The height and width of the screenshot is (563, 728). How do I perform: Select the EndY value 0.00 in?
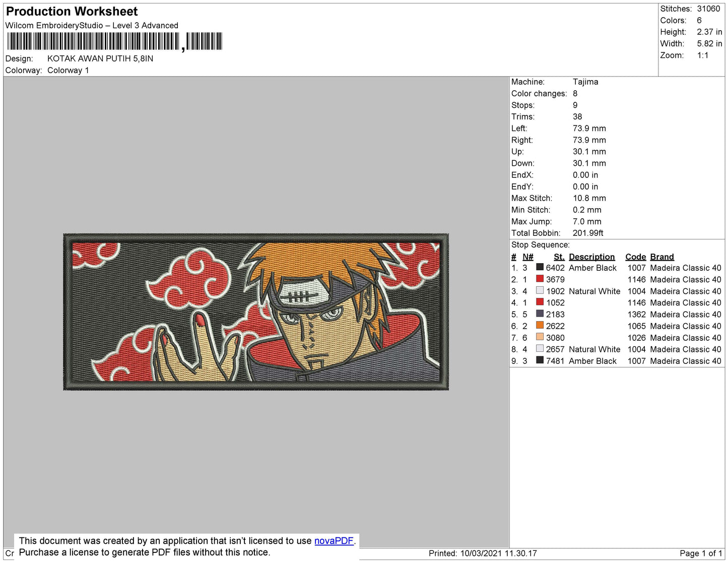pos(585,186)
